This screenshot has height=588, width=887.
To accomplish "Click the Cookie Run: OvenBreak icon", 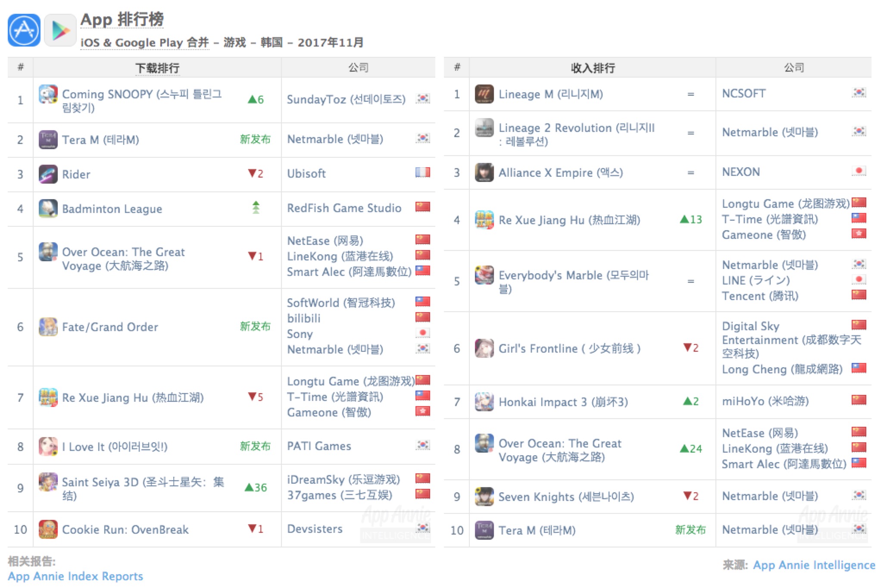I will click(48, 529).
